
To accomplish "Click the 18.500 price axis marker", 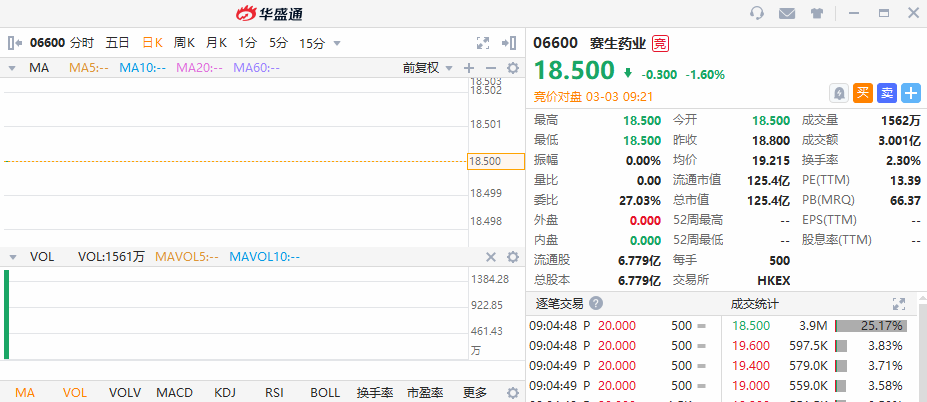I will pyautogui.click(x=496, y=161).
